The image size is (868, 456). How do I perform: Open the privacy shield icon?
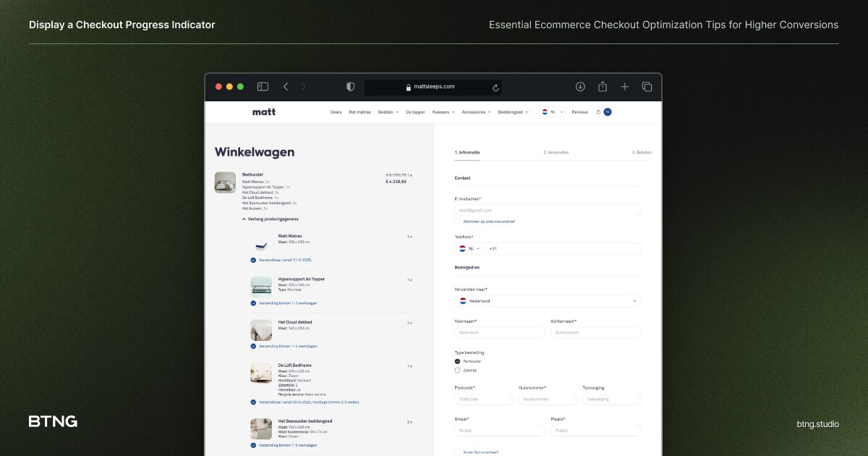point(351,87)
